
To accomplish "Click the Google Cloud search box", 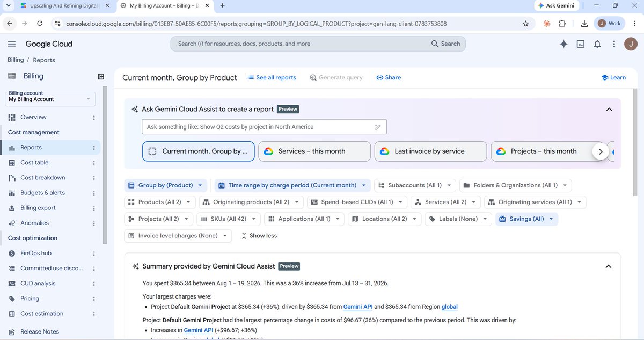I will [318, 44].
